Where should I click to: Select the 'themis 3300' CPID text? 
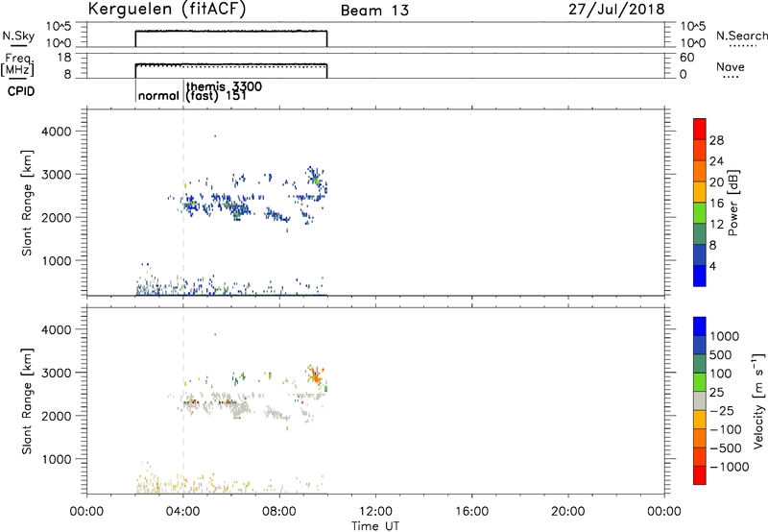[224, 86]
